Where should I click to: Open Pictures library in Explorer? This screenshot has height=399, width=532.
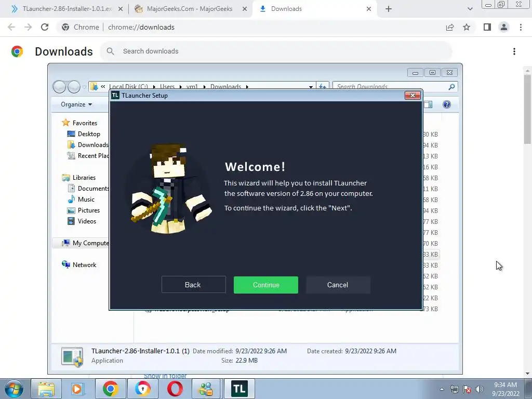pyautogui.click(x=88, y=210)
